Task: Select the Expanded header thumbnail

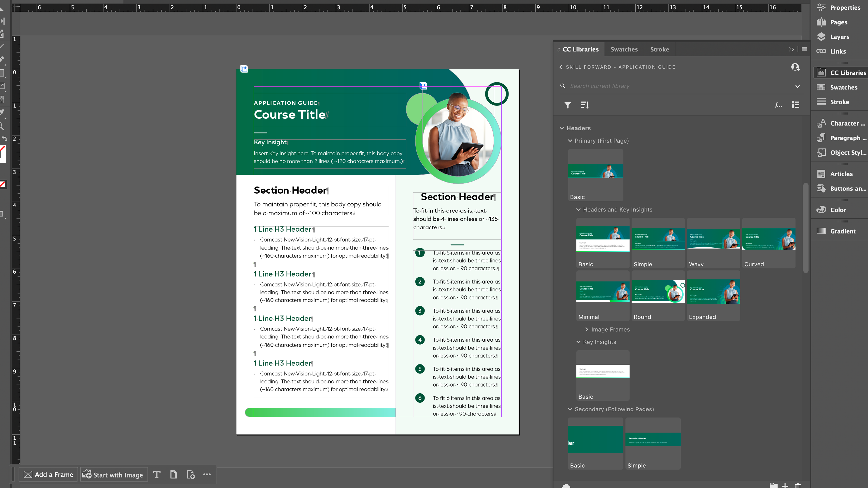Action: pyautogui.click(x=713, y=295)
